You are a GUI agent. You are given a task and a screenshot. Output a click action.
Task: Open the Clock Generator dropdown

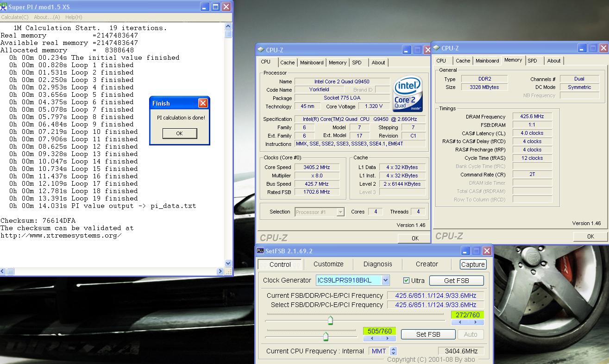(x=385, y=280)
